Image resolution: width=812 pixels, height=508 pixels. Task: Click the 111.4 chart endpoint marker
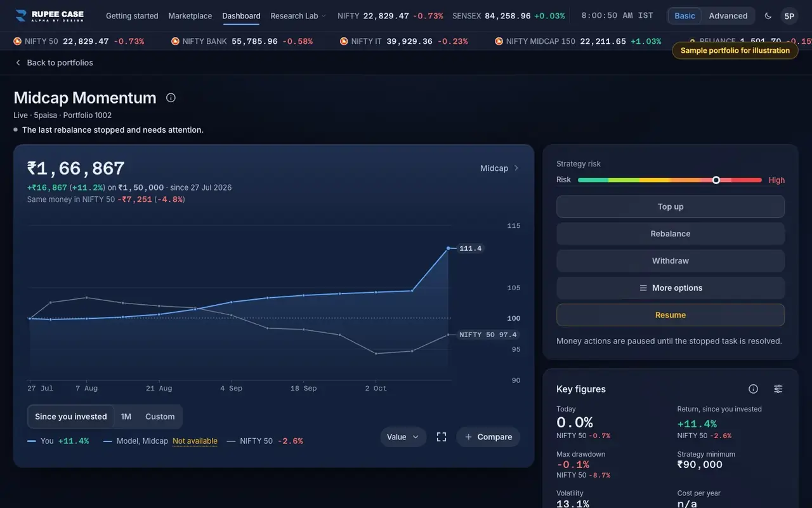(449, 248)
